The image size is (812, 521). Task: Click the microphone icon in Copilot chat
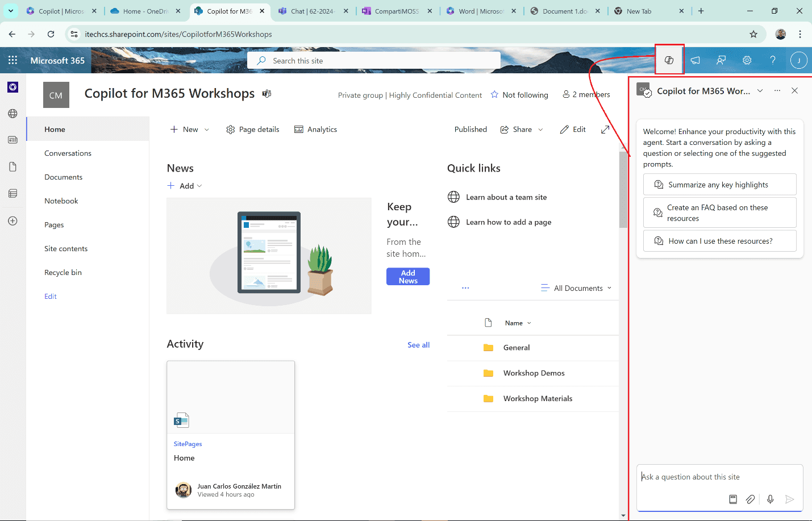point(770,499)
